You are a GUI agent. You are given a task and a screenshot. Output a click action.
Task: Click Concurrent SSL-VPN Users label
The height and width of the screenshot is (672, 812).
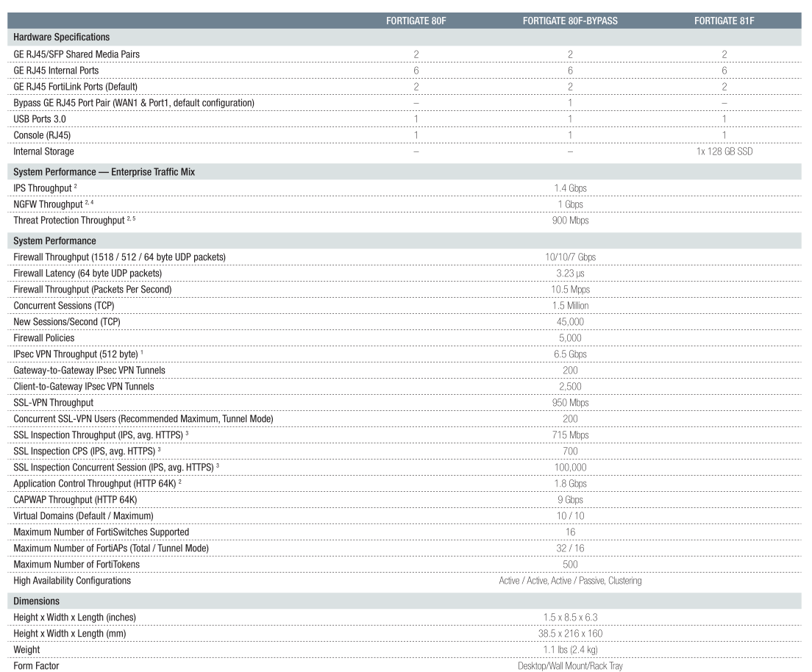coord(143,418)
